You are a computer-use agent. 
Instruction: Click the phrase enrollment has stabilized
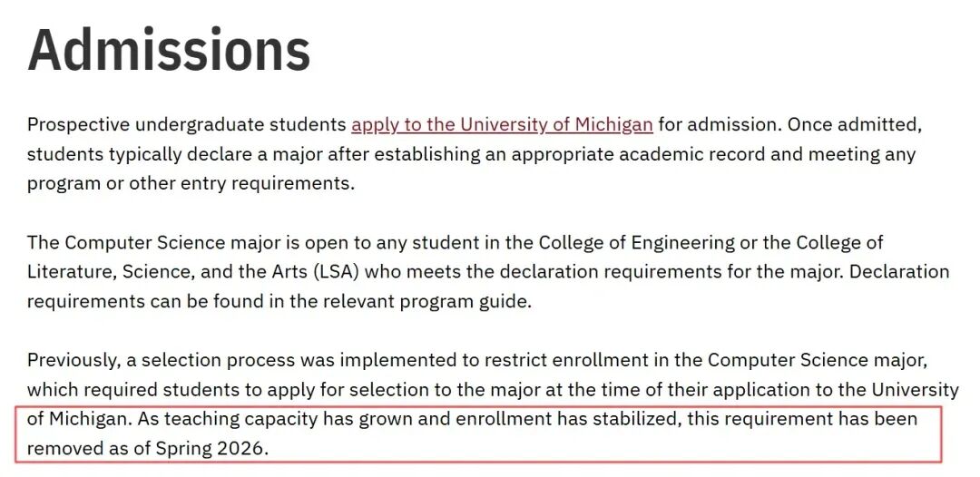(x=567, y=418)
